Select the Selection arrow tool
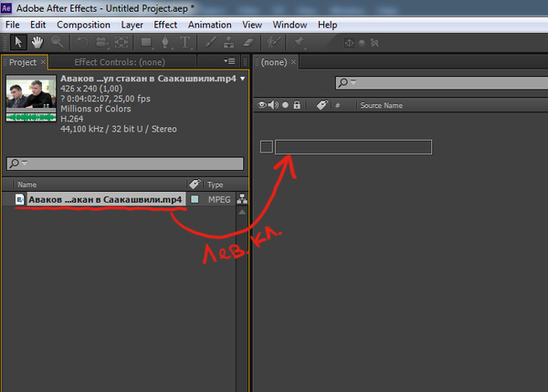This screenshot has width=548, height=392. click(18, 43)
